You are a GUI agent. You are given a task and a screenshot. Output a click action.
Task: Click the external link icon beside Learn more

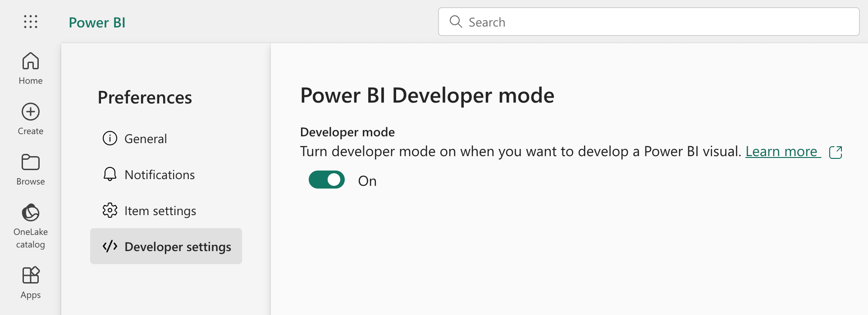pyautogui.click(x=836, y=152)
